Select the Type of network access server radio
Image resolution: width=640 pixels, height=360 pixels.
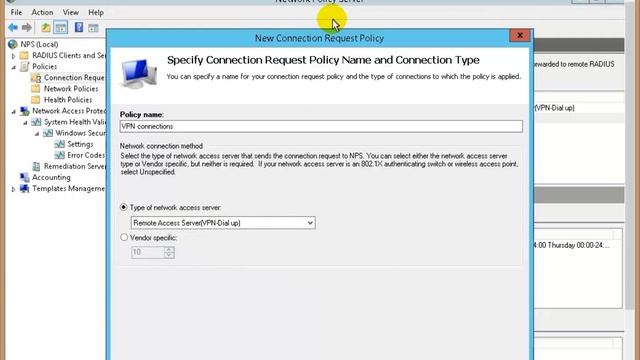tap(124, 207)
